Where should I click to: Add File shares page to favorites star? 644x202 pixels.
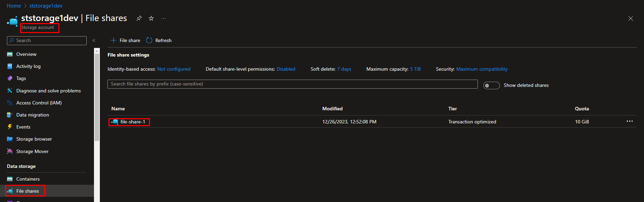point(151,18)
